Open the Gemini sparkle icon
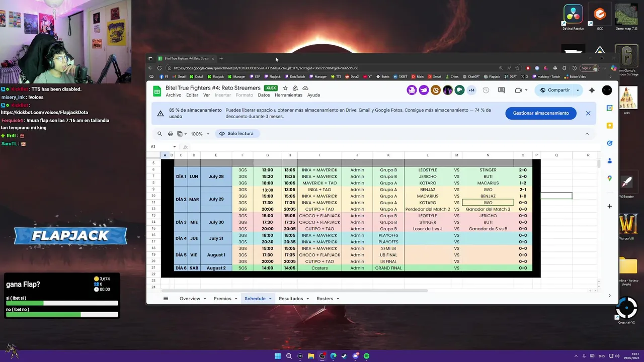Viewport: 644px width, 362px height. pyautogui.click(x=592, y=90)
